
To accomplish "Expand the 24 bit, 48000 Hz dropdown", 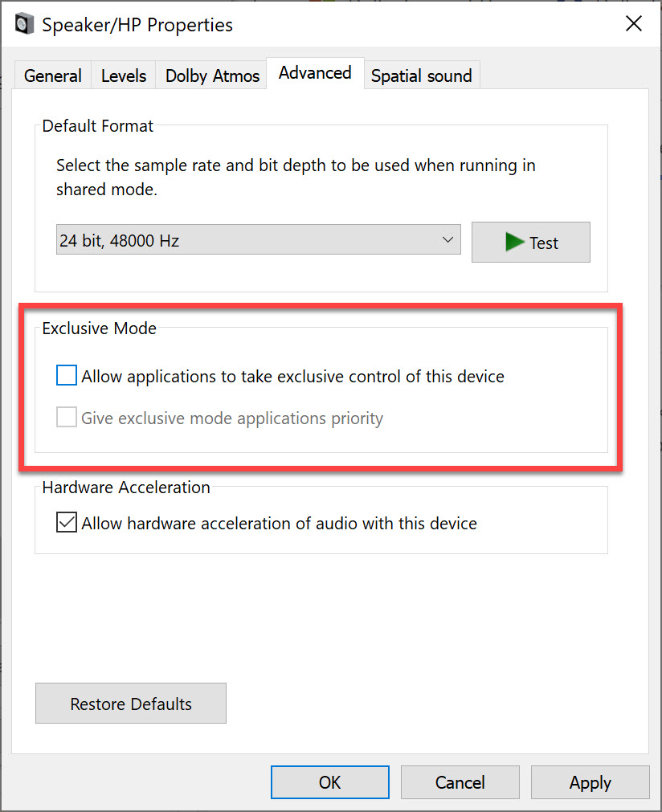I will point(258,240).
